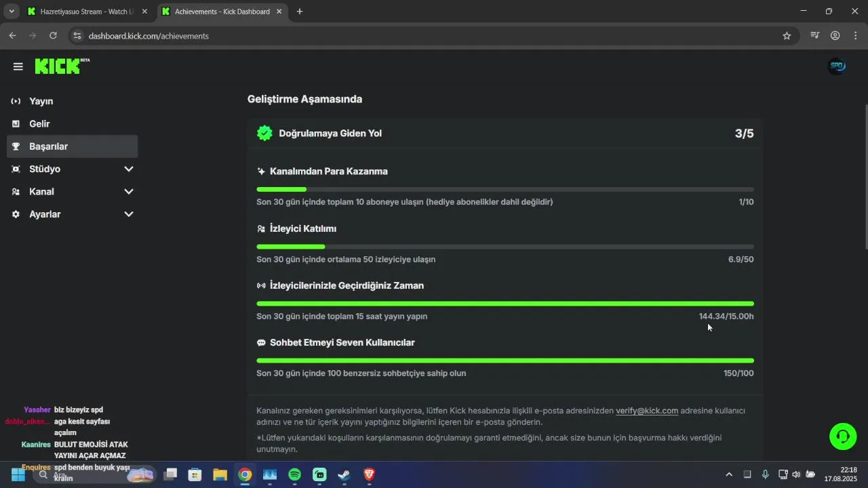Open File Explorer from the taskbar
The height and width of the screenshot is (488, 868).
click(x=220, y=474)
